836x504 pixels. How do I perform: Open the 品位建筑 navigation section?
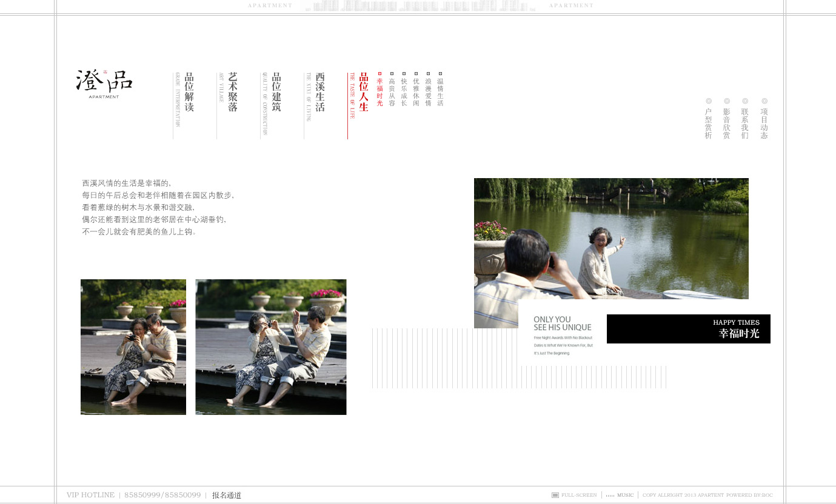click(276, 92)
